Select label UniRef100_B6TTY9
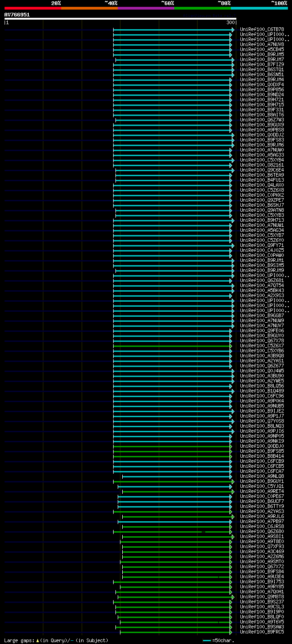Image resolution: width=292 pixels, height=644 pixels. point(262,507)
